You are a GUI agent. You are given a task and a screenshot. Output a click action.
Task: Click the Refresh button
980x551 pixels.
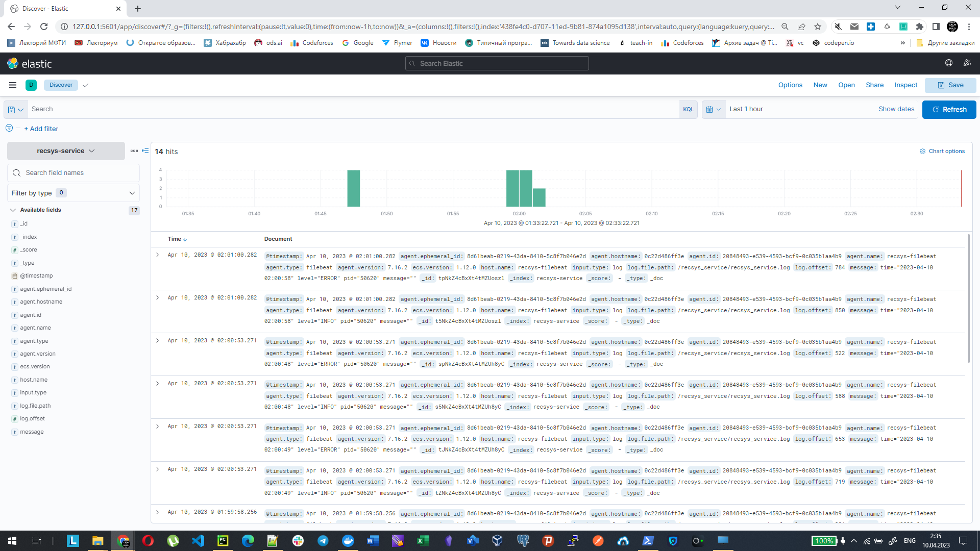[949, 109]
